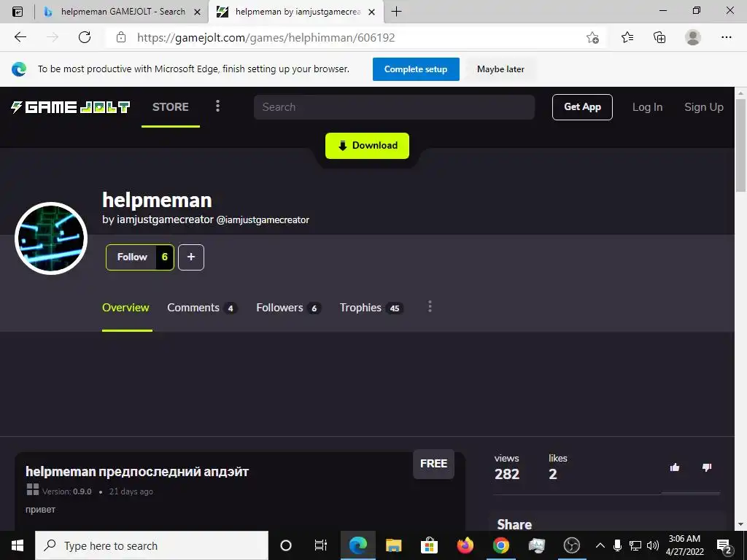Close the helpmeman GAMEJOLT Search tab
Screen dimensions: 747x560
click(197, 12)
